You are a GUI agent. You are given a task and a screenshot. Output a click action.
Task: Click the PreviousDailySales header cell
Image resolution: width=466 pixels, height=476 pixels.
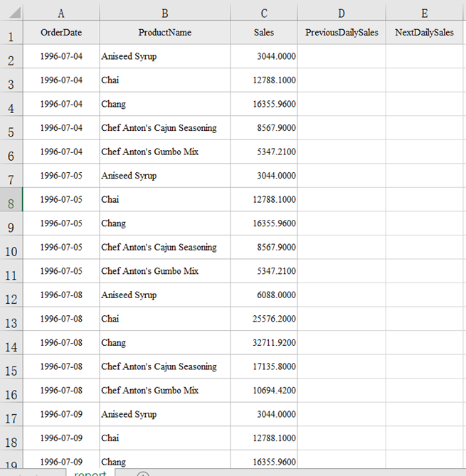(x=341, y=33)
